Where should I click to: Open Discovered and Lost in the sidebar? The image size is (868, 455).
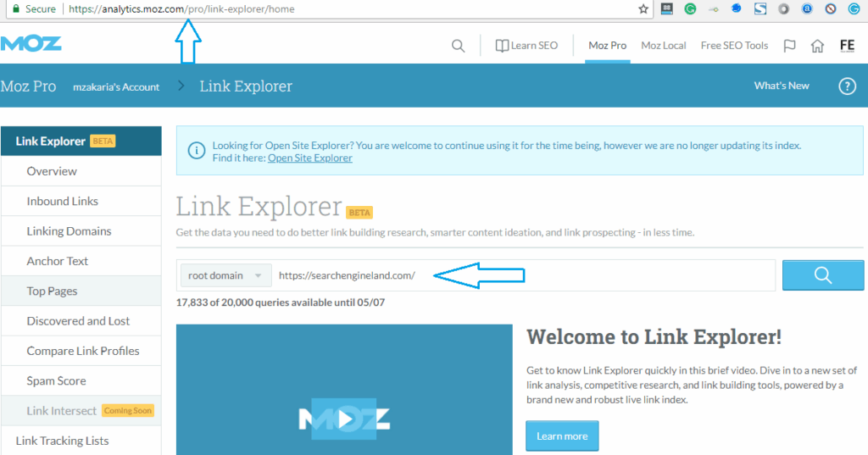[81, 321]
